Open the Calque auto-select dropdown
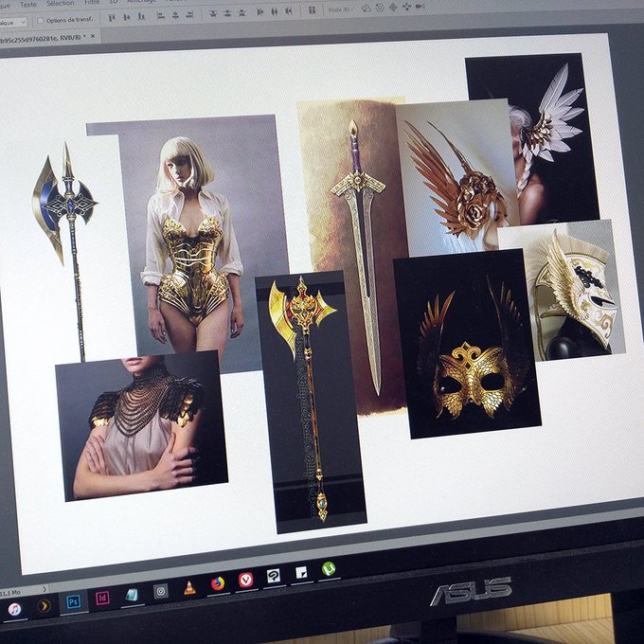This screenshot has width=644, height=644. (13, 23)
